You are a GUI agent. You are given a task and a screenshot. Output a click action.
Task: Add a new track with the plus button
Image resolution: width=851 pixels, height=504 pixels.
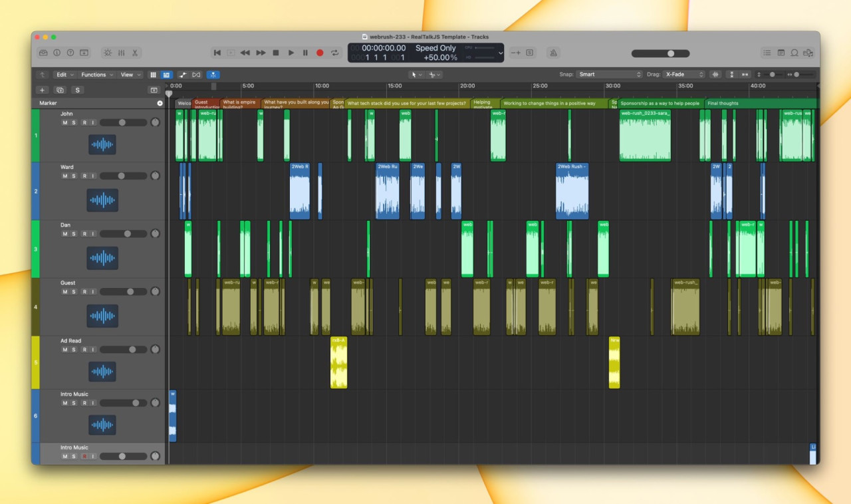tap(43, 90)
